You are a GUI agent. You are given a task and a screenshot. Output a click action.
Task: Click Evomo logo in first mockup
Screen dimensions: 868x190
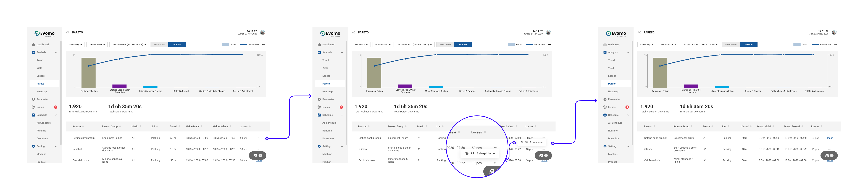[44, 33]
